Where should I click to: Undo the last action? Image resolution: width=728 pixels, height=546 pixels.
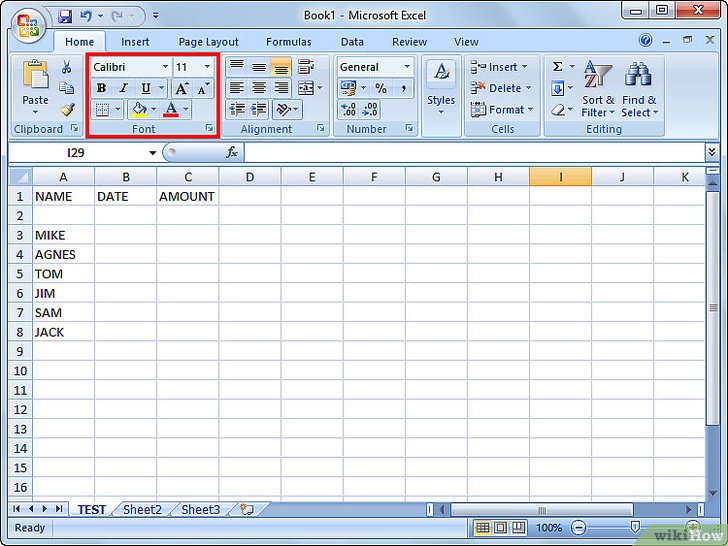[x=85, y=16]
